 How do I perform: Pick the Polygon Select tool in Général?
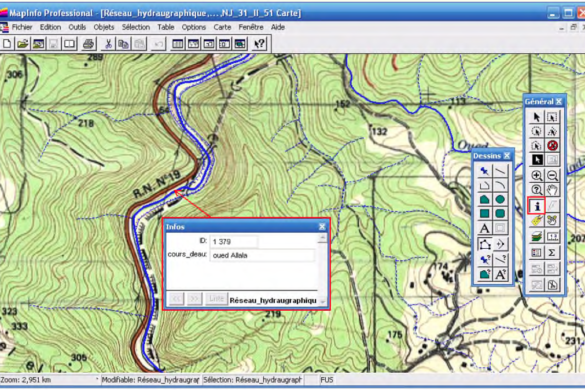point(552,131)
